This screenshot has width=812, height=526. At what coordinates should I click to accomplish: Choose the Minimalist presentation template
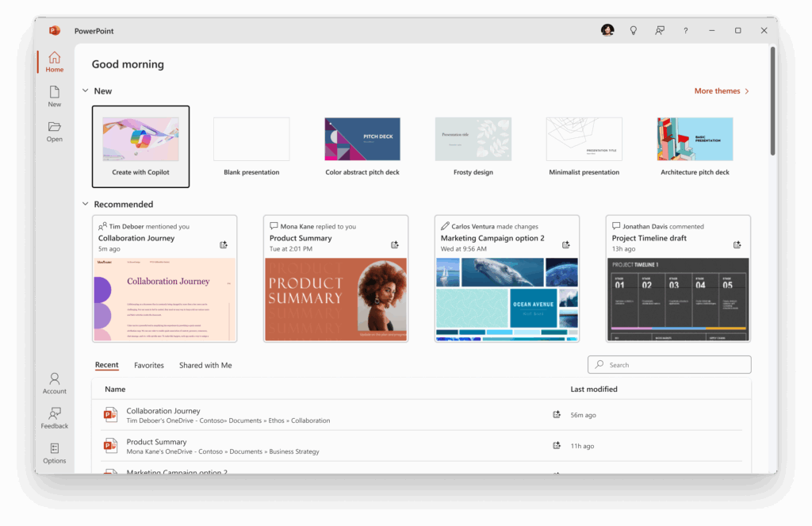(x=584, y=147)
